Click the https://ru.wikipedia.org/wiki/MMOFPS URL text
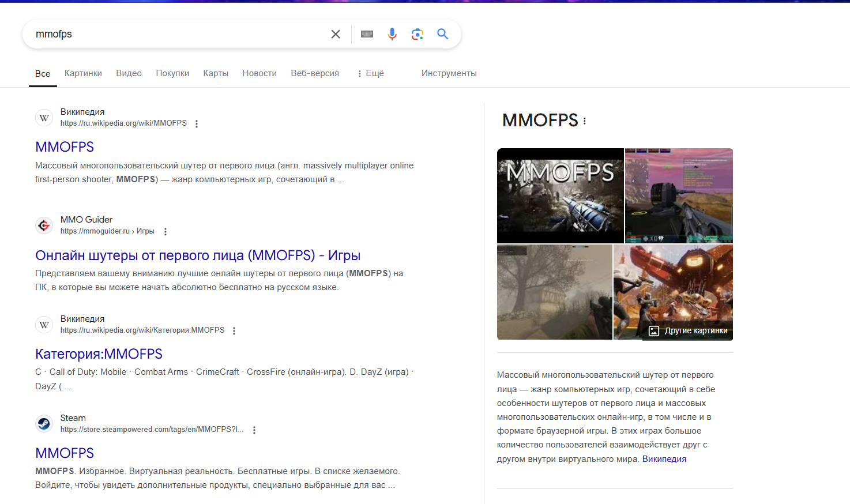The height and width of the screenshot is (504, 850). [123, 123]
